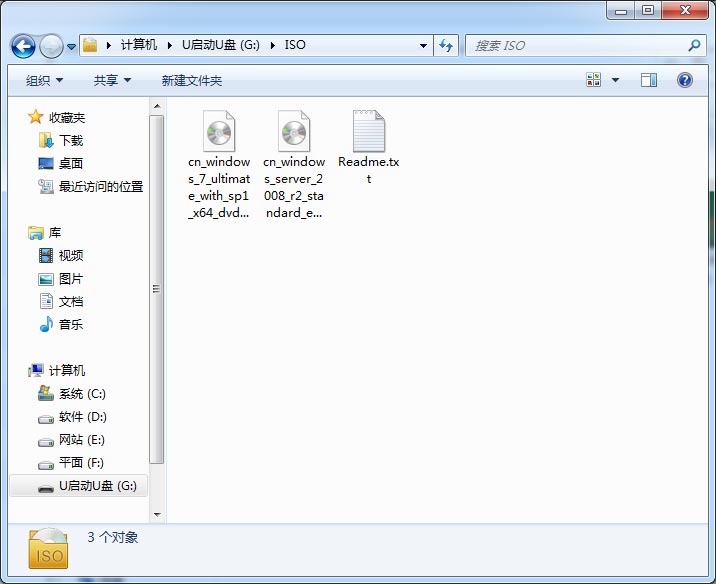The width and height of the screenshot is (716, 584).
Task: Click the Forward navigation arrow button
Action: (50, 46)
